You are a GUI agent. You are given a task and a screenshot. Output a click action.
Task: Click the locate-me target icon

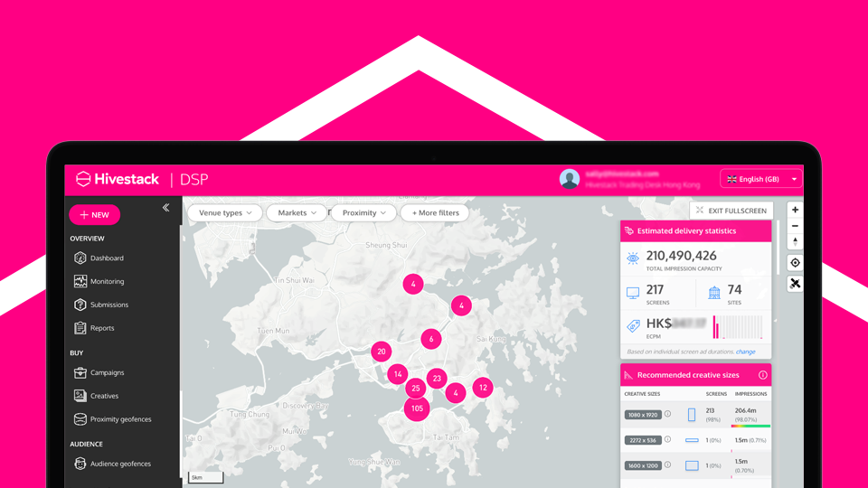795,263
